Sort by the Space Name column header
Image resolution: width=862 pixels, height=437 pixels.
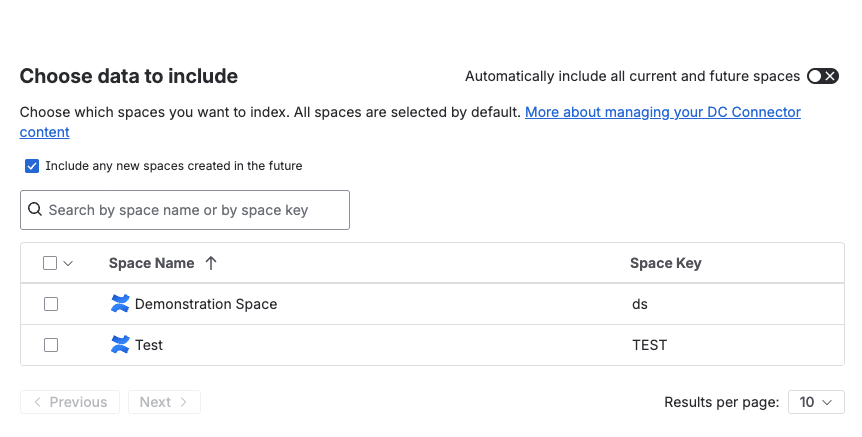coord(152,263)
